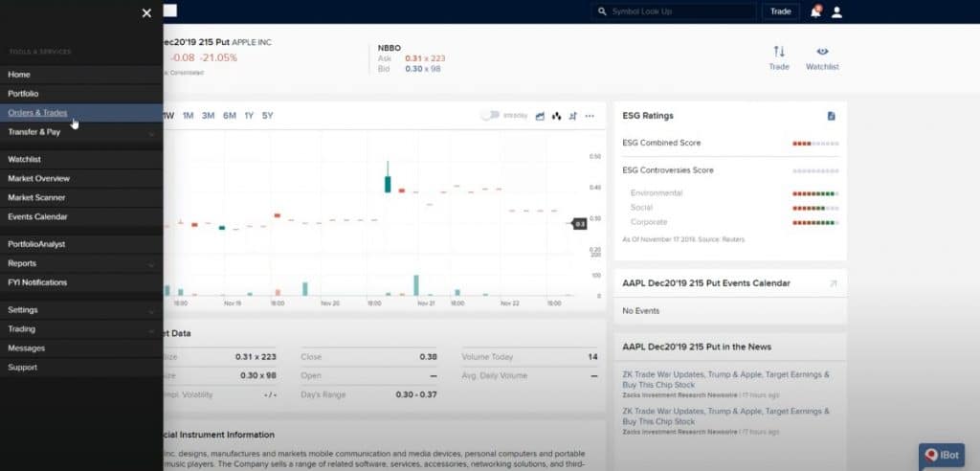Click the ESG Controversies Score label
Image resolution: width=980 pixels, height=471 pixels.
tap(667, 170)
